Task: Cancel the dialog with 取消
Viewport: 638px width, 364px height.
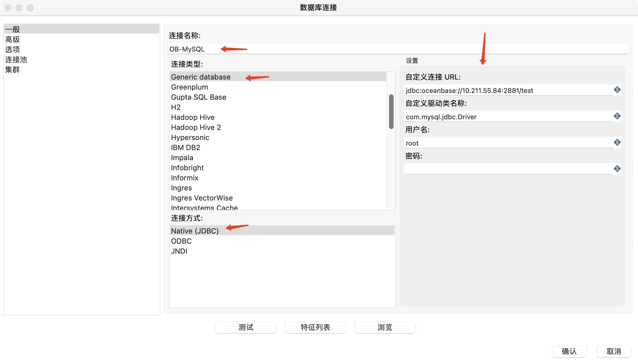Action: pyautogui.click(x=614, y=351)
